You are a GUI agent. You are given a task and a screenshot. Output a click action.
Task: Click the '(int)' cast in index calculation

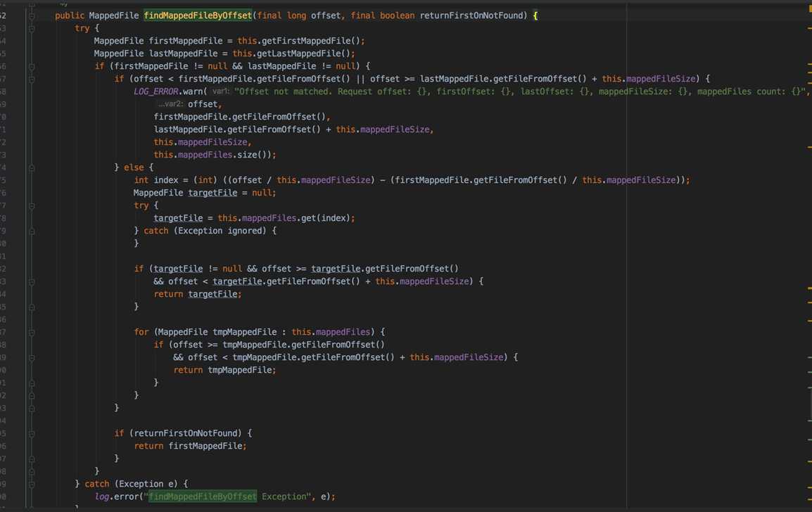[x=205, y=180]
